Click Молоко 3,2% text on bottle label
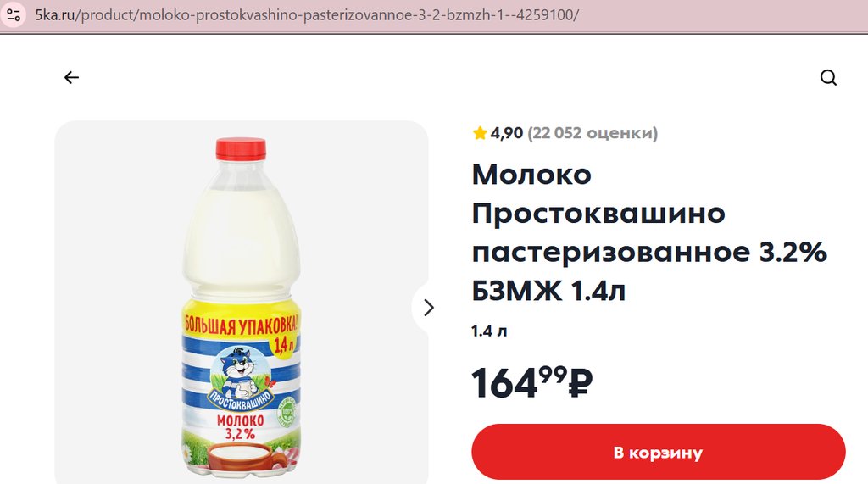868x484 pixels. point(240,426)
